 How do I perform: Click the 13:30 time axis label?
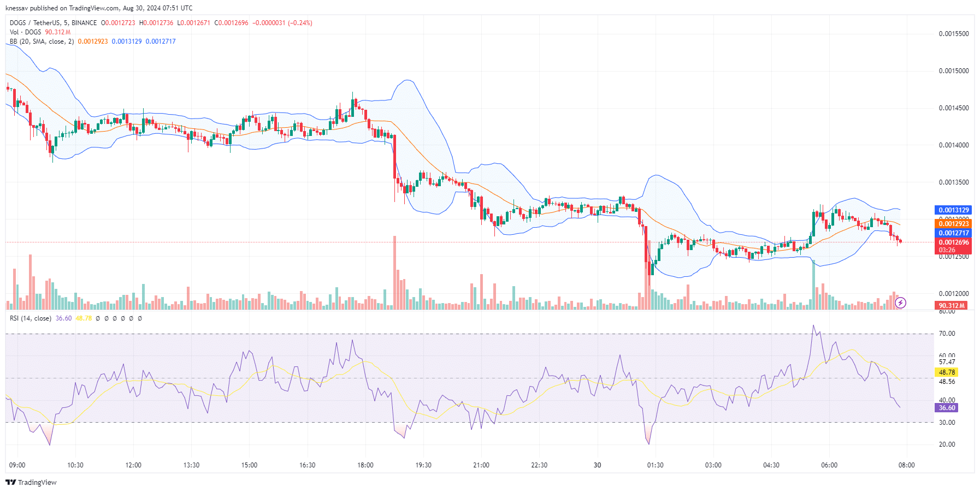(191, 465)
